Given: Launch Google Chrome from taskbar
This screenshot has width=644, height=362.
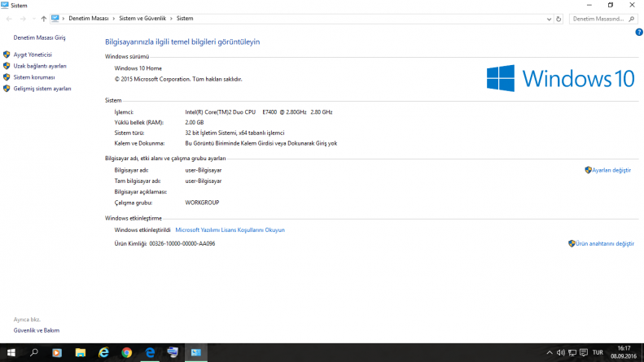Looking at the screenshot, I should coord(127,352).
